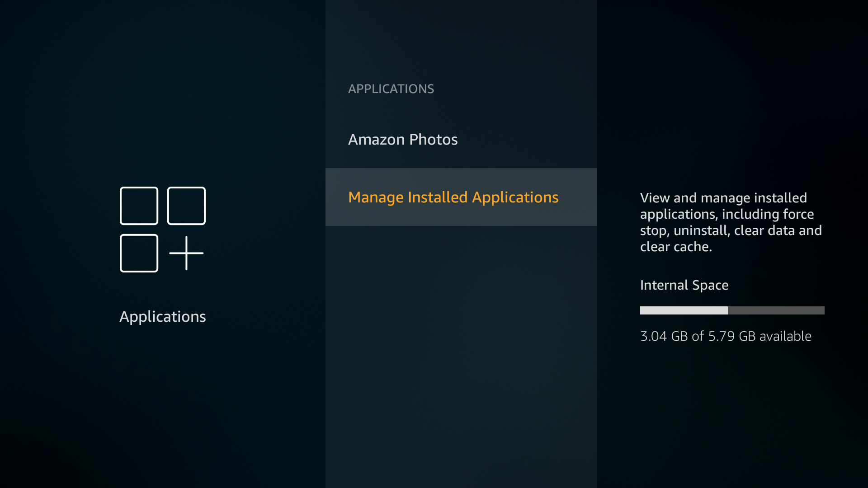
Task: Click the filled portion of storage bar
Action: point(684,310)
